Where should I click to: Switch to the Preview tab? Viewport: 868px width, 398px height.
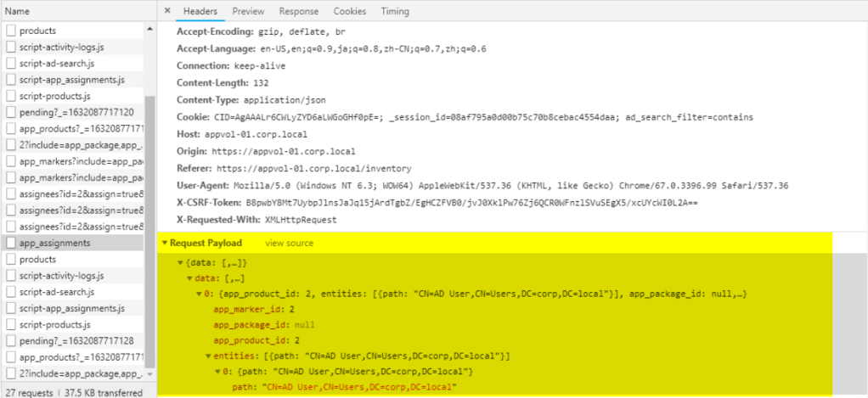point(248,12)
